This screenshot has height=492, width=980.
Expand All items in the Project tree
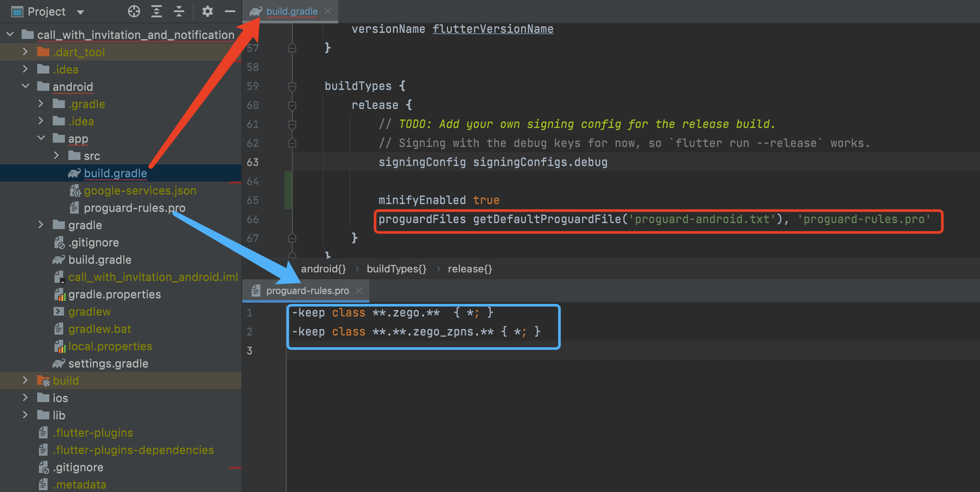click(156, 11)
